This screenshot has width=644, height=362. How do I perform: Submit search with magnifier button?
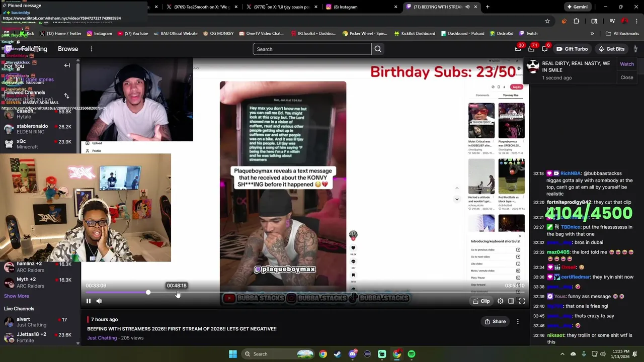(x=378, y=49)
